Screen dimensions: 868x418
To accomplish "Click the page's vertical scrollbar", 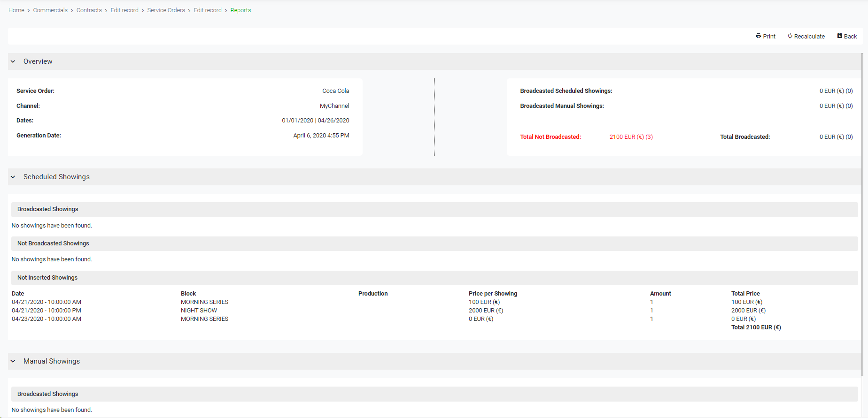I will click(x=862, y=211).
